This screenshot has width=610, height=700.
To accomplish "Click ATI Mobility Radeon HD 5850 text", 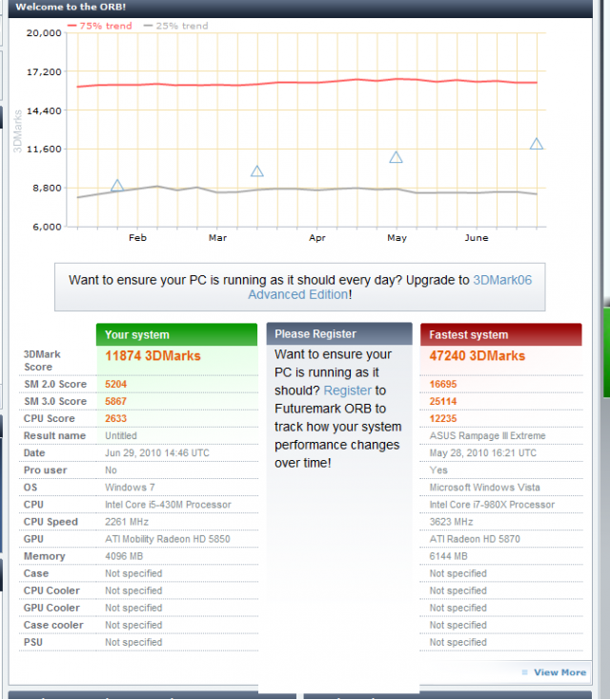I will [x=168, y=539].
